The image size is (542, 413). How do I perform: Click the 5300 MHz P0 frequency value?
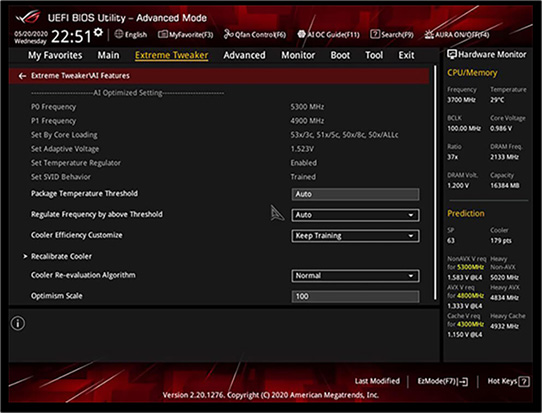click(x=307, y=107)
